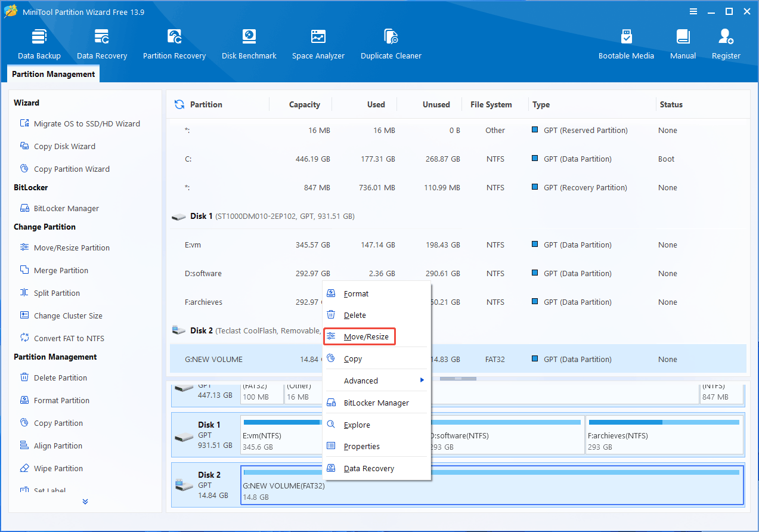Open Space Analyzer
The image size is (759, 532).
tap(318, 44)
